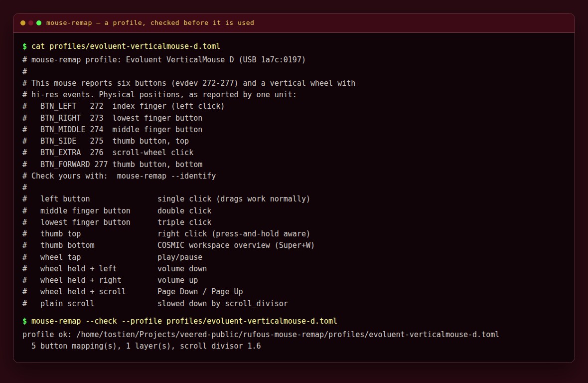Click the 'play/pause' action text

pos(179,257)
